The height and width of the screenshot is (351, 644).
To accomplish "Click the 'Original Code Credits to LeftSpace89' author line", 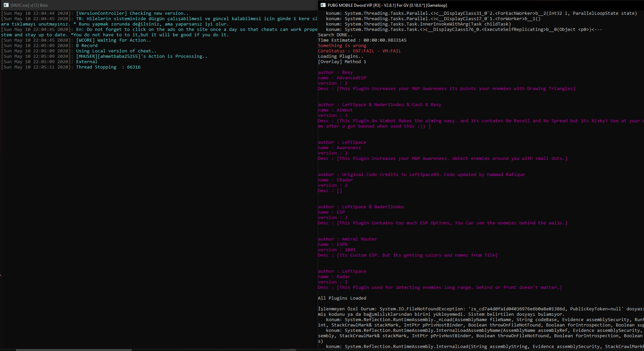I will (421, 175).
